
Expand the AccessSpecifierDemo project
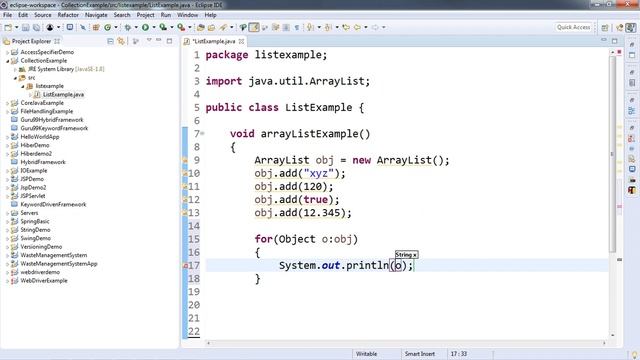point(8,52)
